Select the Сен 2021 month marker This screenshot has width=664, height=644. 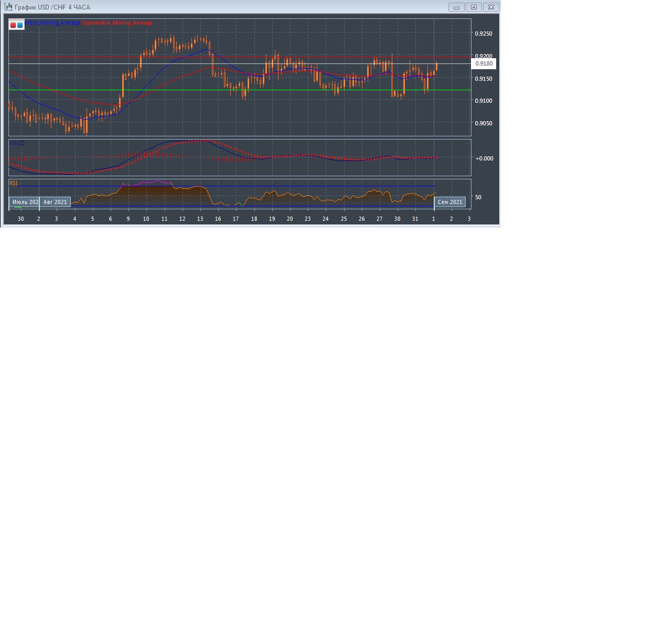pos(450,202)
